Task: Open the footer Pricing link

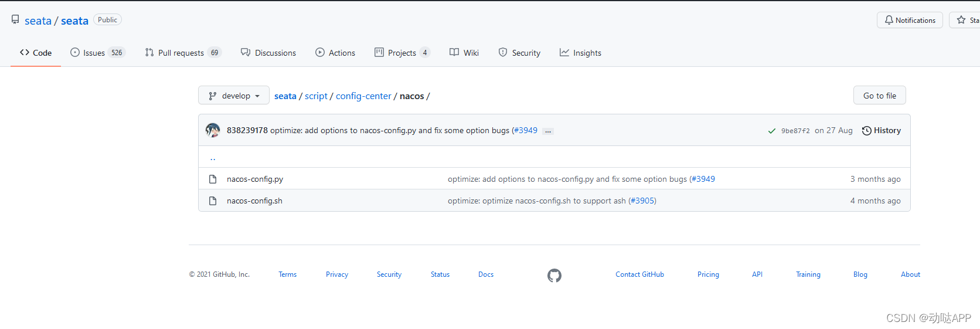Action: click(708, 274)
